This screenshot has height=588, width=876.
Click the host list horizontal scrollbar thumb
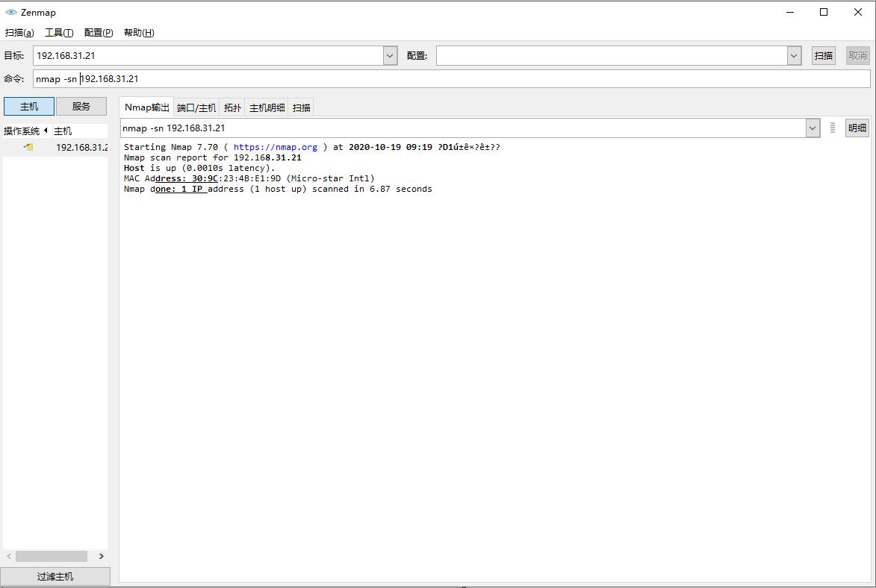(52, 556)
